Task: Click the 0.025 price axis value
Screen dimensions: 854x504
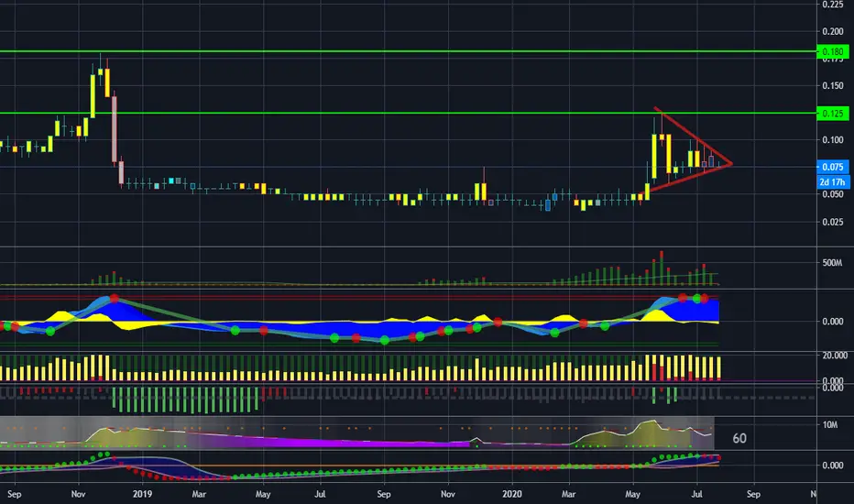Action: pos(833,222)
